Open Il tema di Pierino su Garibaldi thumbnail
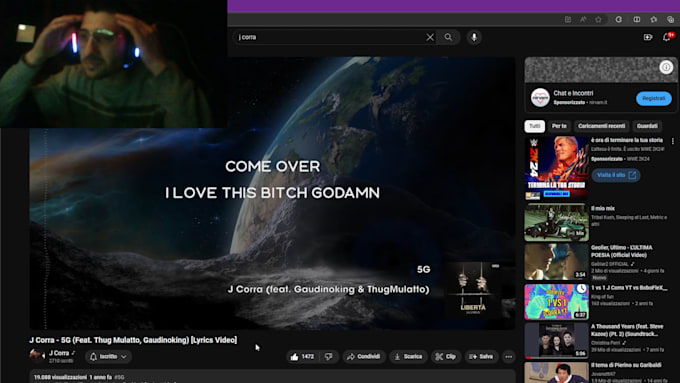 [557, 373]
